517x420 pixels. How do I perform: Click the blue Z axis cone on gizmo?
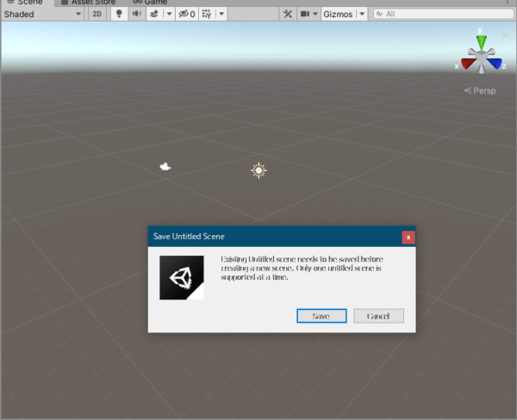[497, 64]
